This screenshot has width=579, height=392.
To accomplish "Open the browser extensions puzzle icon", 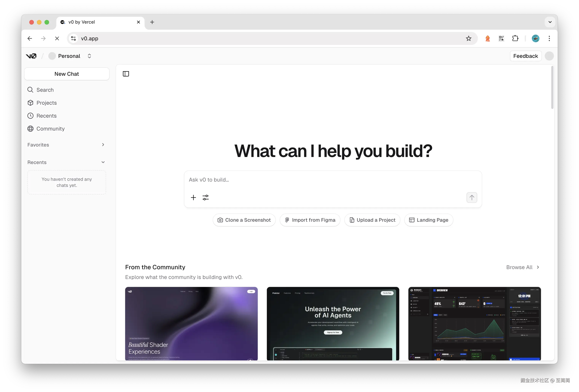I will tap(515, 38).
